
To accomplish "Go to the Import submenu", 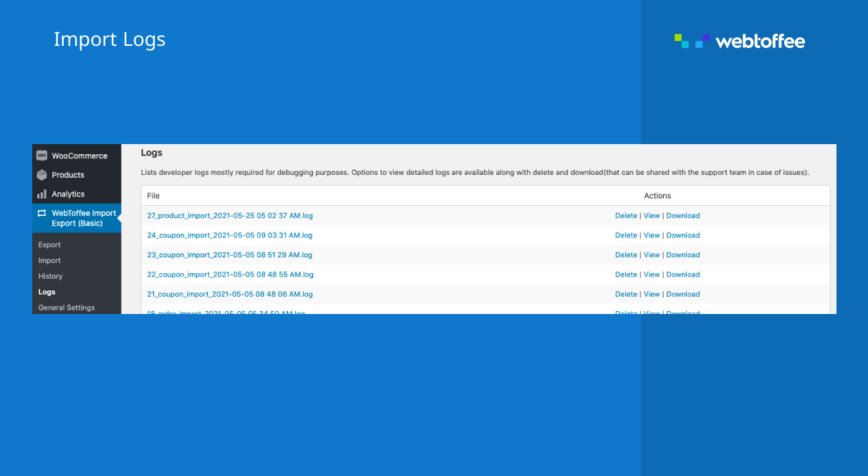I will [x=49, y=260].
